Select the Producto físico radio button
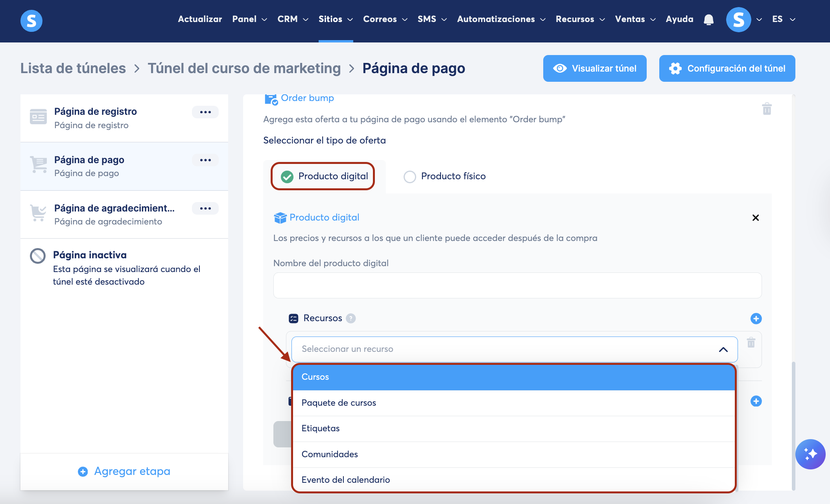The height and width of the screenshot is (504, 830). (410, 177)
